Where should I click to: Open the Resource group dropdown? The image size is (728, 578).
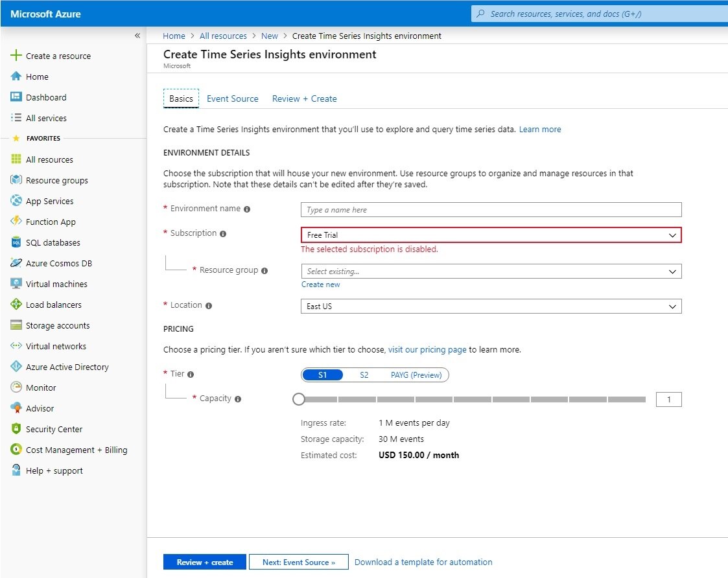pyautogui.click(x=491, y=272)
